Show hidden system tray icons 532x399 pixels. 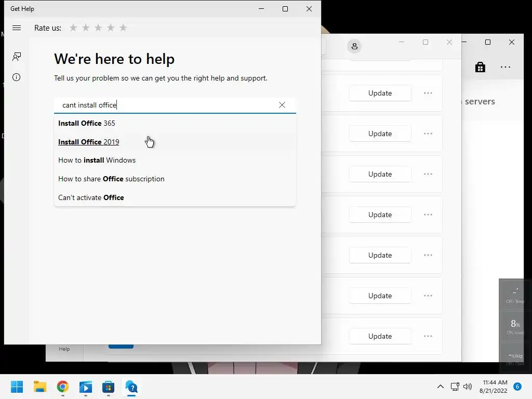tap(441, 387)
